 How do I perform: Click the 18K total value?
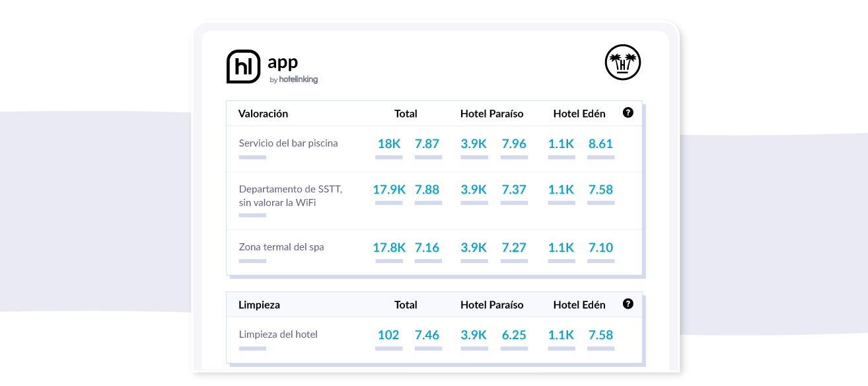point(389,143)
